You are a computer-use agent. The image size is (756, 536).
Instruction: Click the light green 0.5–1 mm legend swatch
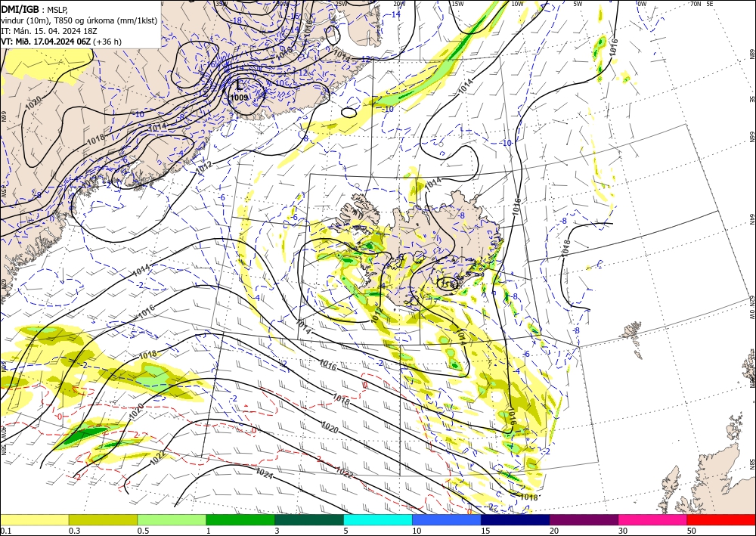coord(172,519)
